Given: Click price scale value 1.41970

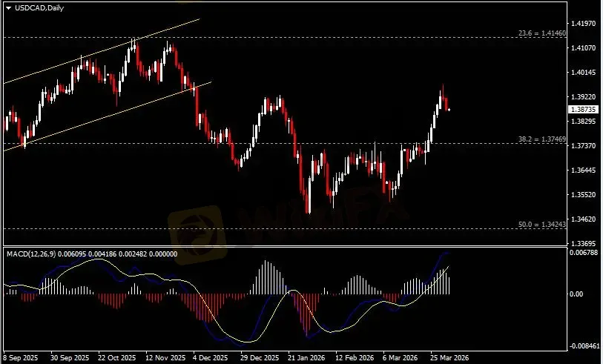Looking at the screenshot, I should (583, 24).
